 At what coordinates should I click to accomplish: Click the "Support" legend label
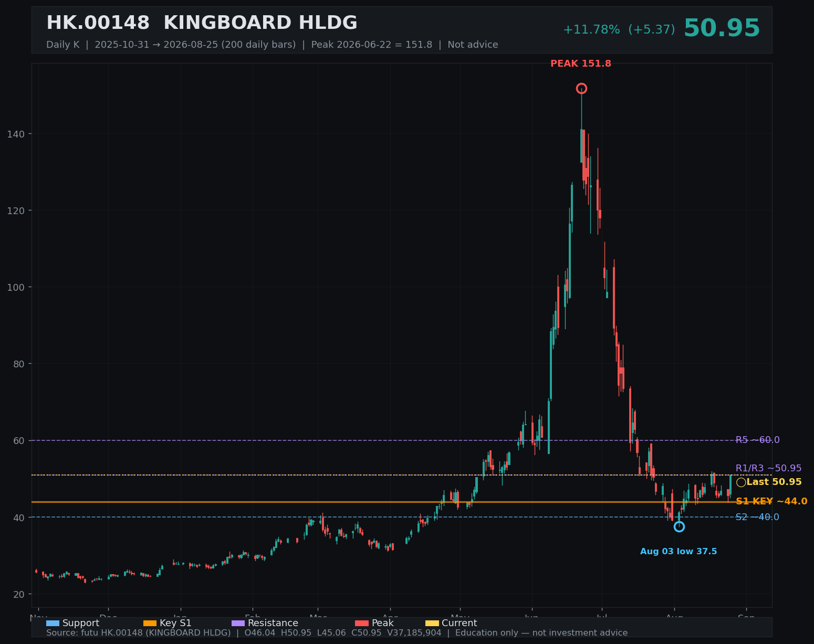click(x=81, y=624)
